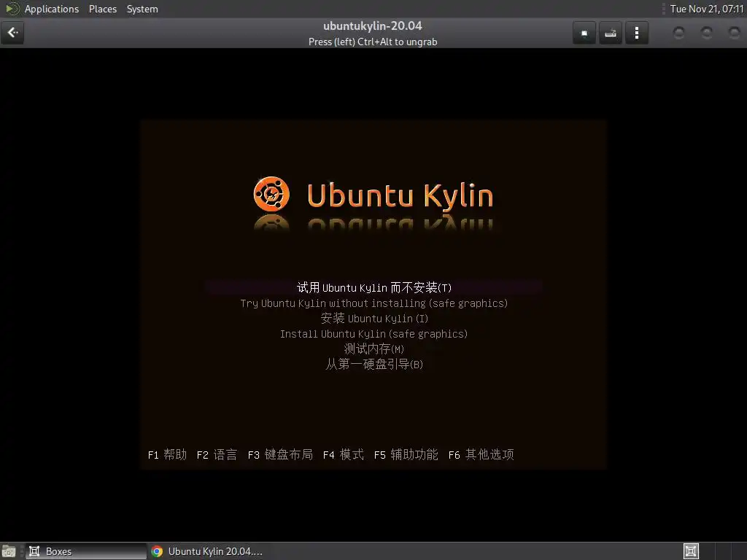Click F4 模式 modes label
This screenshot has height=560, width=747.
[343, 455]
